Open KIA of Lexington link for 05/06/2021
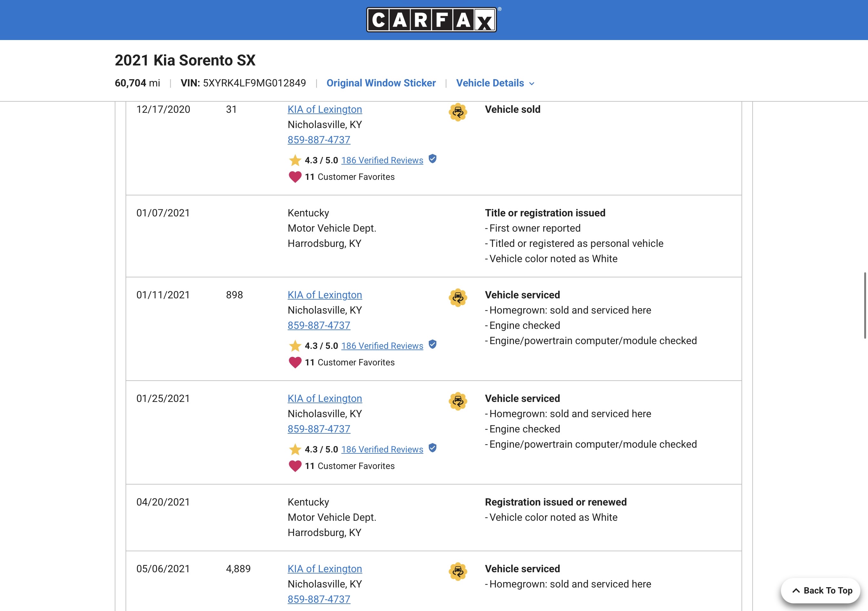868x611 pixels. [x=325, y=569]
